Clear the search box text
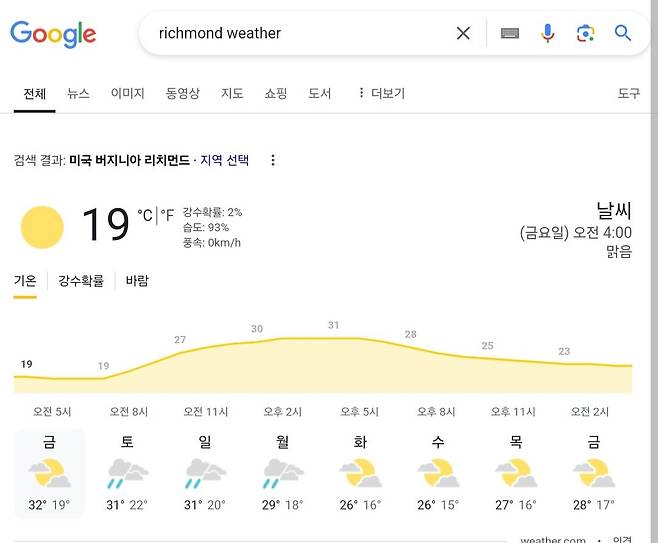 (463, 33)
